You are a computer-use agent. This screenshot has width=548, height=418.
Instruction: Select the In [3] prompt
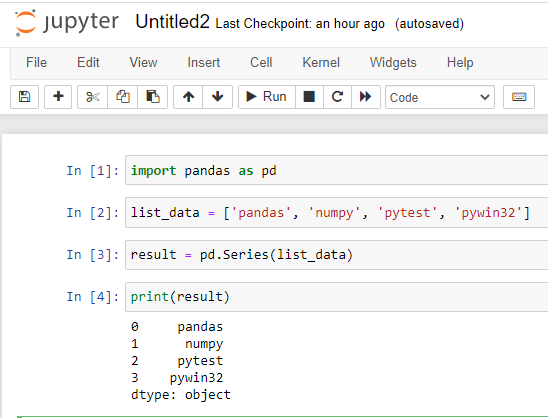coord(93,255)
